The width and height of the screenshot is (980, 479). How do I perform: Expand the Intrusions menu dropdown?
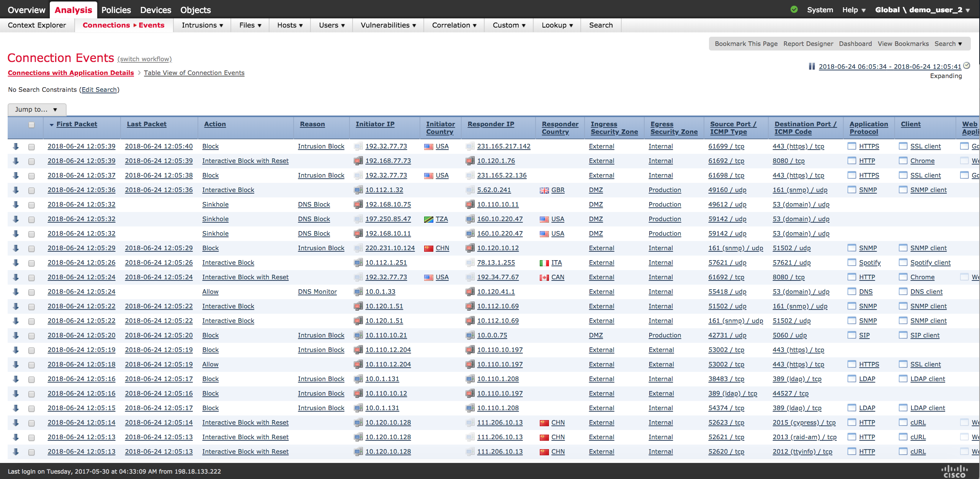202,25
